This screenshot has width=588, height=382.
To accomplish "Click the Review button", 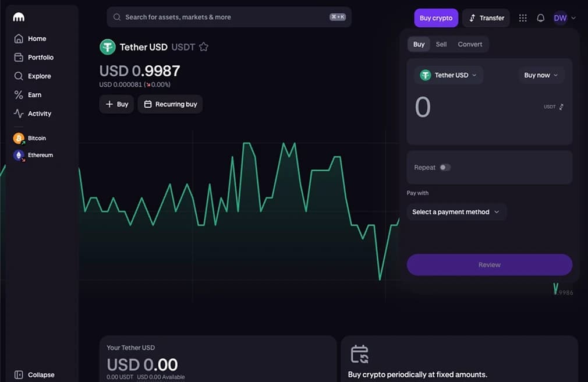I will point(490,265).
